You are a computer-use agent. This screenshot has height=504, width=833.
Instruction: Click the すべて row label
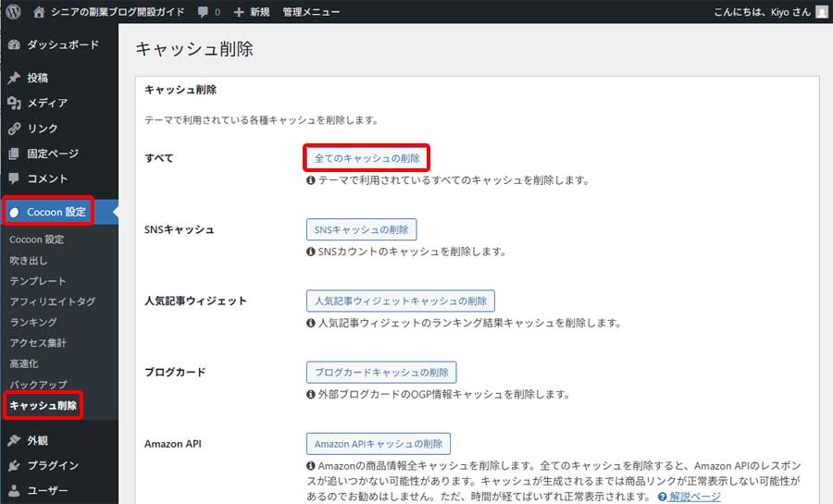(x=159, y=158)
